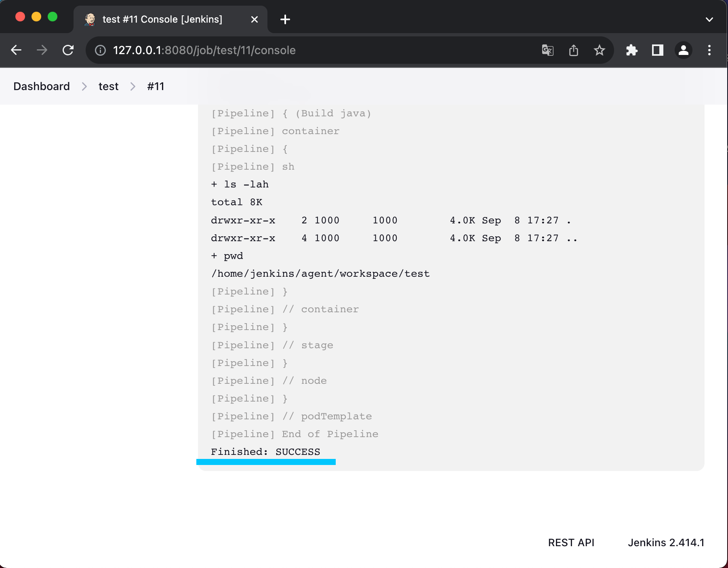Click the address bar URL

tap(204, 50)
